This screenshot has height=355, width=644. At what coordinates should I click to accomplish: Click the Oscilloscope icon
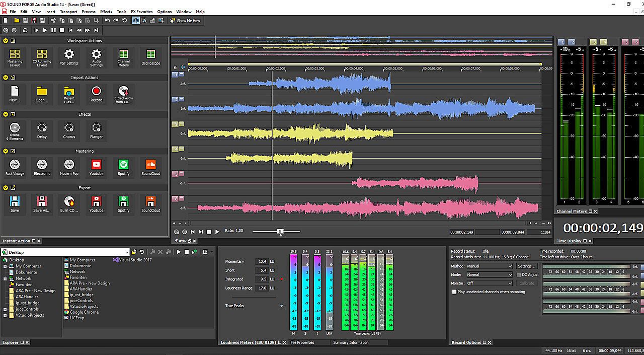tap(150, 55)
